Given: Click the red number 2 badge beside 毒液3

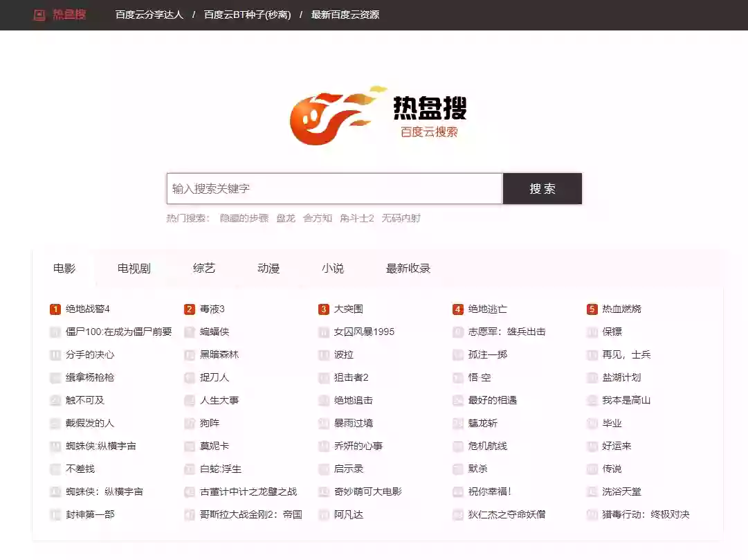Looking at the screenshot, I should (x=188, y=309).
